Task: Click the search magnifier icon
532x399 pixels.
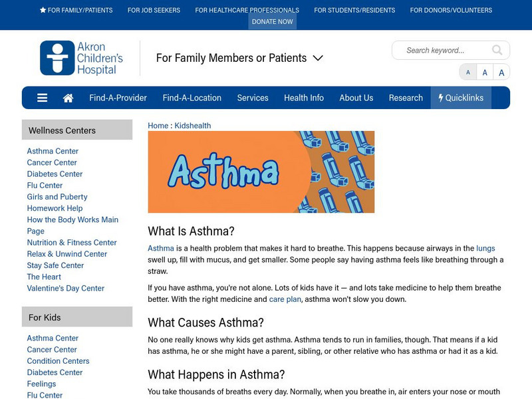Action: tap(496, 50)
